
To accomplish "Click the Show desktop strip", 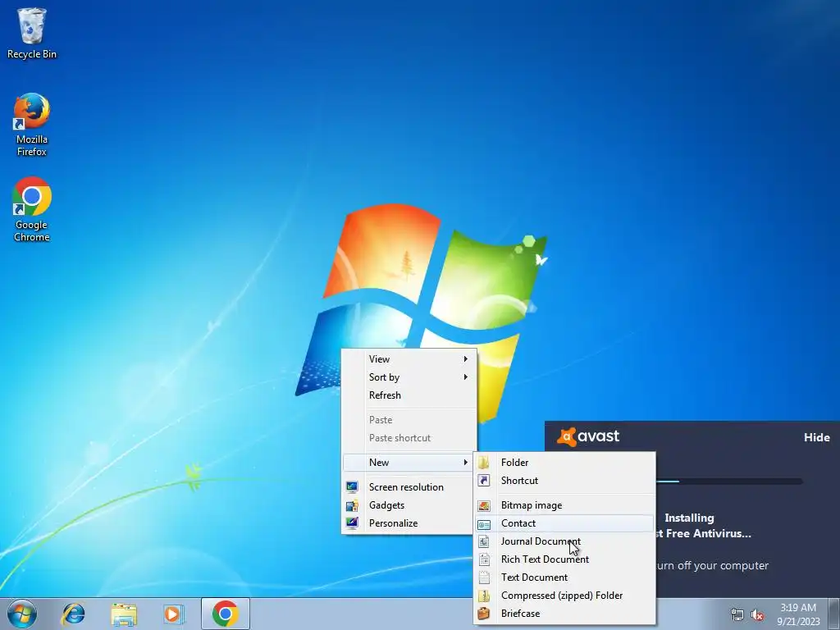I will point(834,614).
